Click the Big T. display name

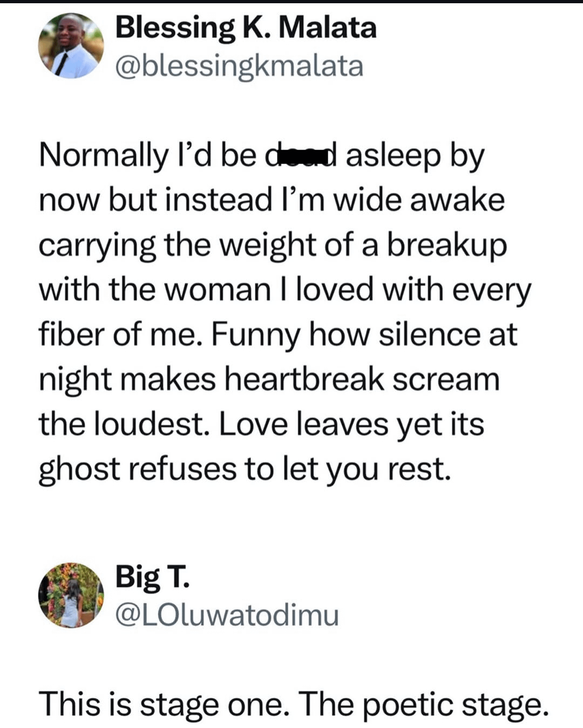pos(153,577)
